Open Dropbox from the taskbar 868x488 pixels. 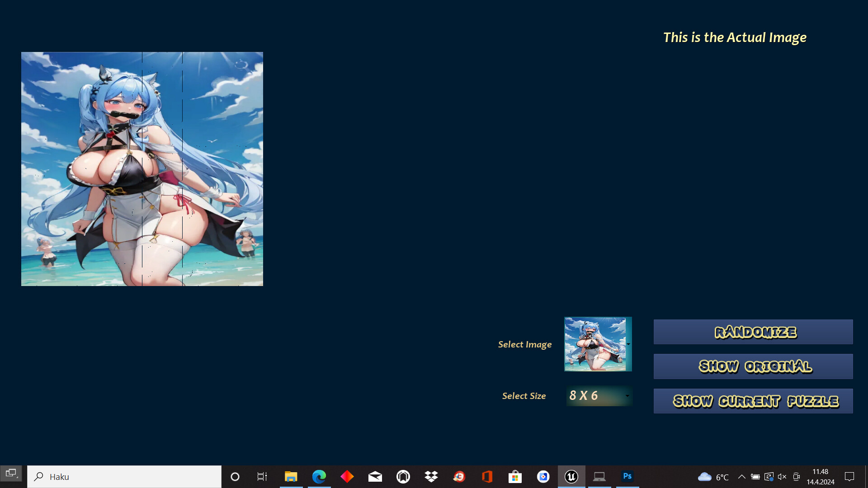[x=431, y=476]
